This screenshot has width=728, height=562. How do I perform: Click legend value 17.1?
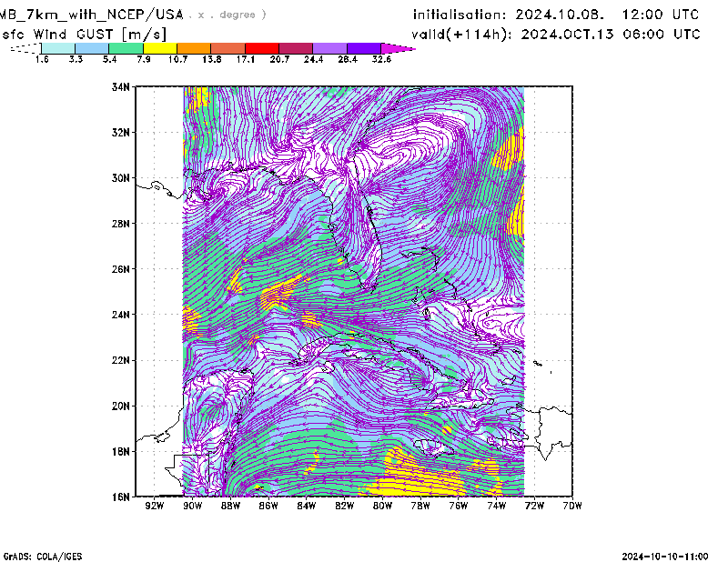click(246, 59)
